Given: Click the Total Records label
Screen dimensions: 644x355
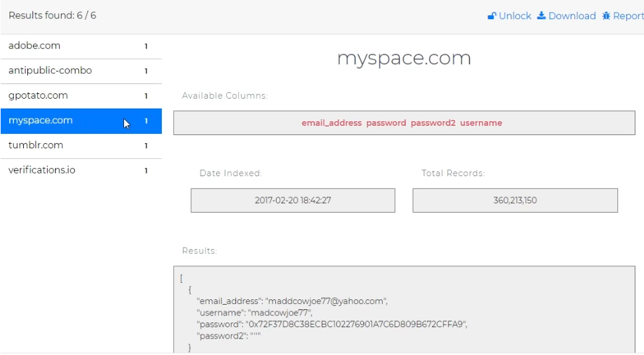Looking at the screenshot, I should (453, 174).
